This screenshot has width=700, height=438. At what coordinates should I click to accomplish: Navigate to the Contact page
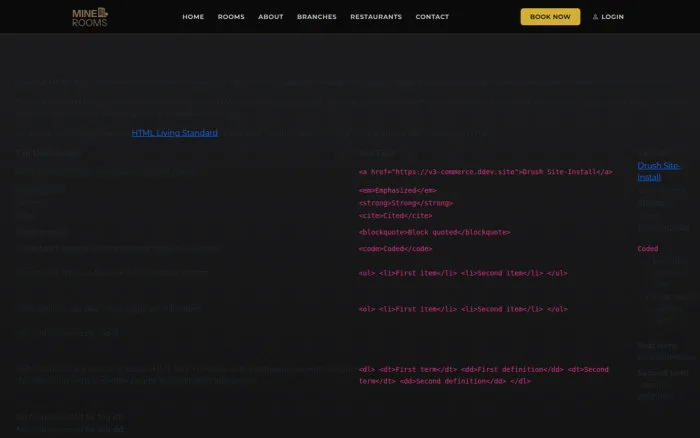point(432,17)
